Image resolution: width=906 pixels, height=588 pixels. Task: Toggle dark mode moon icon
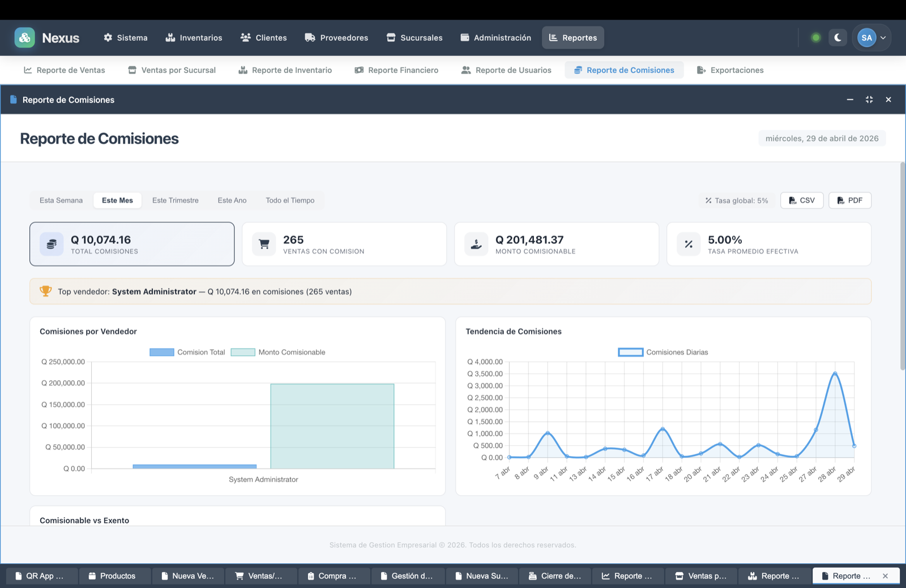tap(837, 38)
